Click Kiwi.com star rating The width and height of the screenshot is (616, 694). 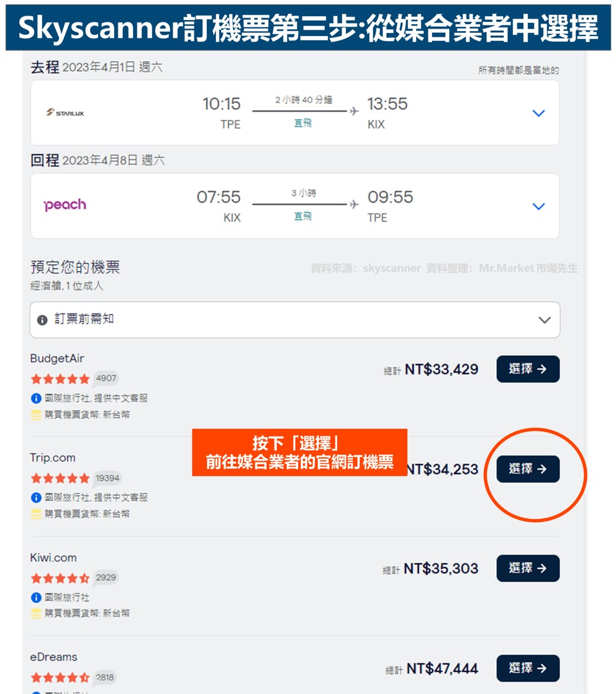[x=60, y=578]
